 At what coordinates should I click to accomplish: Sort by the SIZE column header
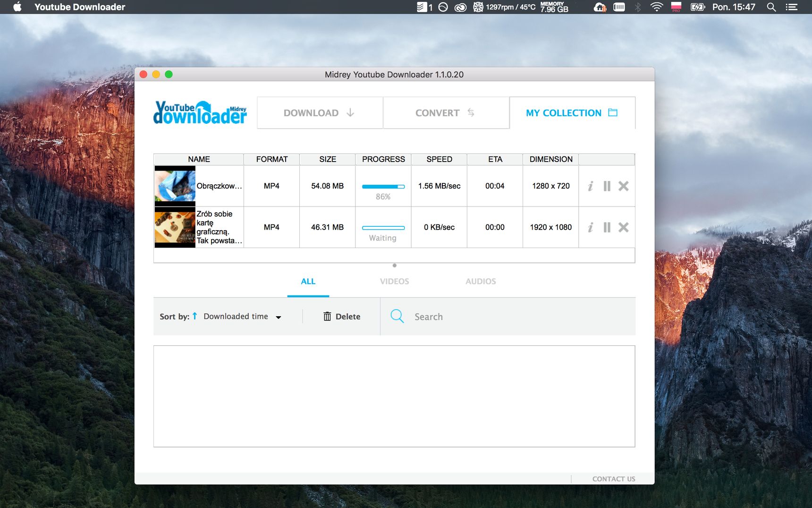(328, 159)
